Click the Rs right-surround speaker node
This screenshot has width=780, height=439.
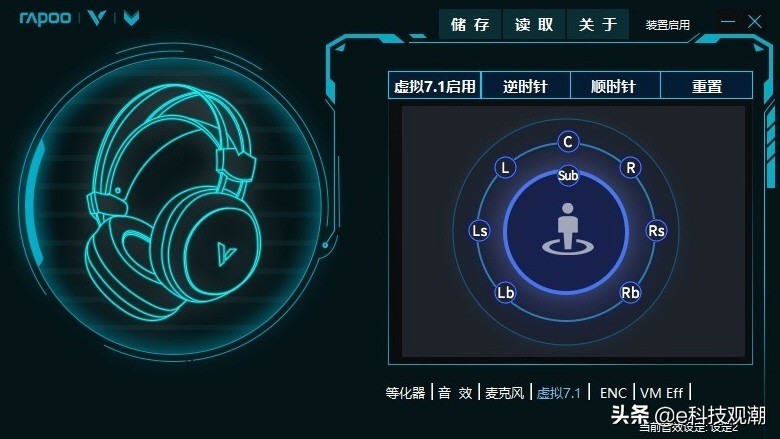pos(656,231)
